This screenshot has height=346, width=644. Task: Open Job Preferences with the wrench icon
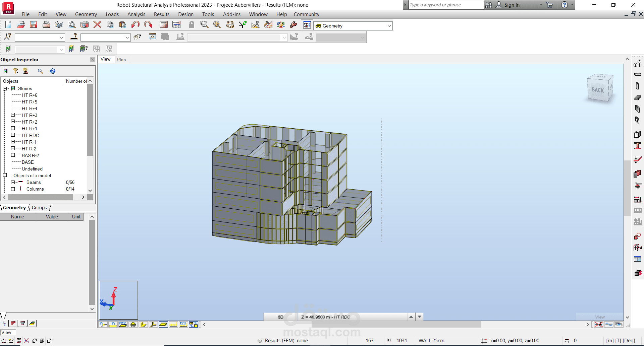coord(293,24)
